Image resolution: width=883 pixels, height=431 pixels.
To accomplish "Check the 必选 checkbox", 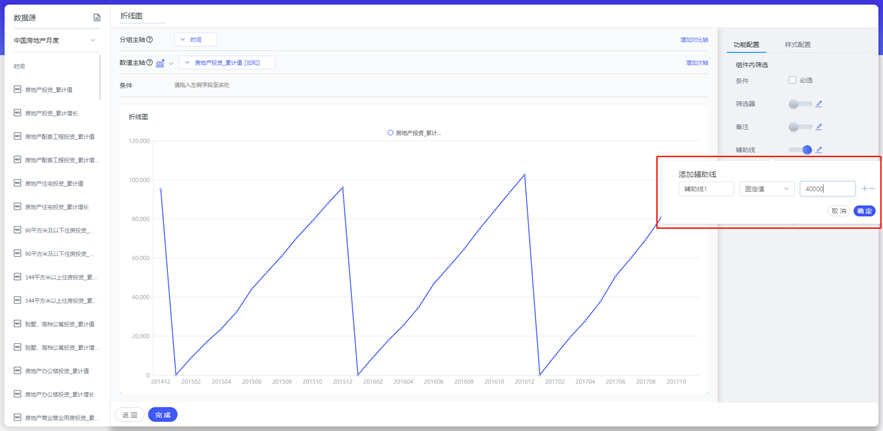I will (792, 80).
